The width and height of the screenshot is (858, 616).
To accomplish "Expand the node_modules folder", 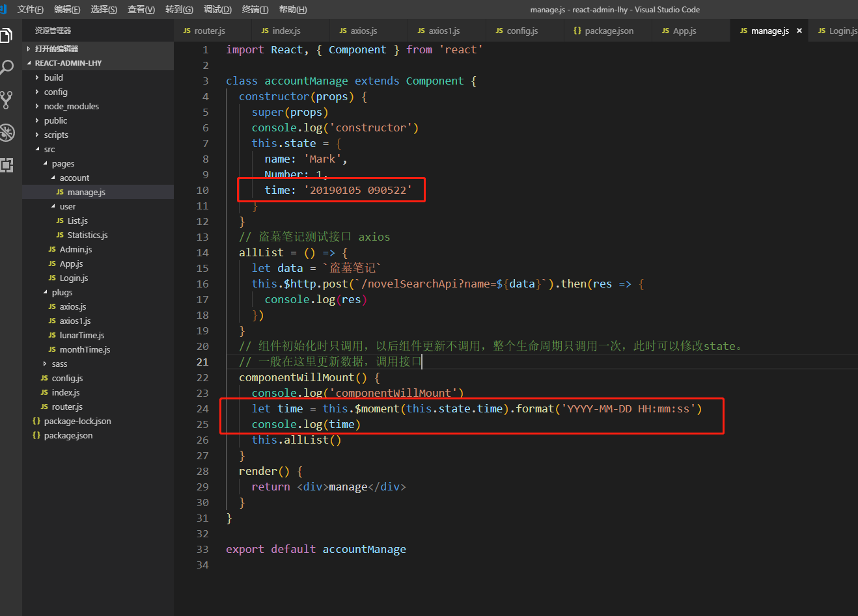I will tap(72, 106).
